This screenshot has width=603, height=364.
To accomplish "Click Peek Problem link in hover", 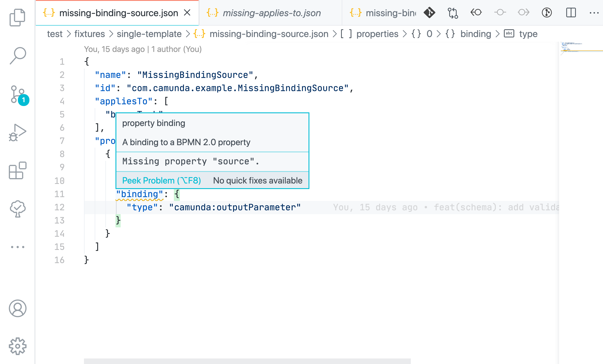I will click(x=162, y=181).
